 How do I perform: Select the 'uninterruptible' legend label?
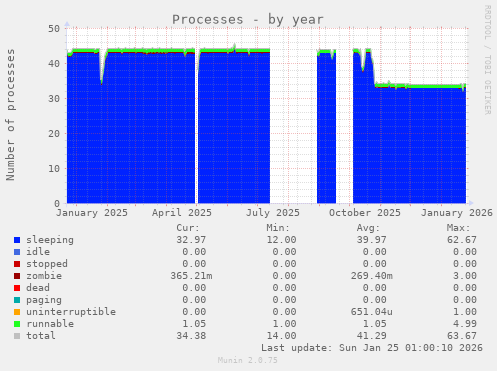click(x=71, y=312)
